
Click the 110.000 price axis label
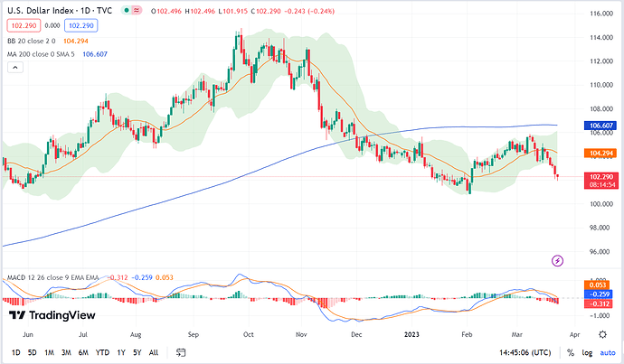click(600, 85)
